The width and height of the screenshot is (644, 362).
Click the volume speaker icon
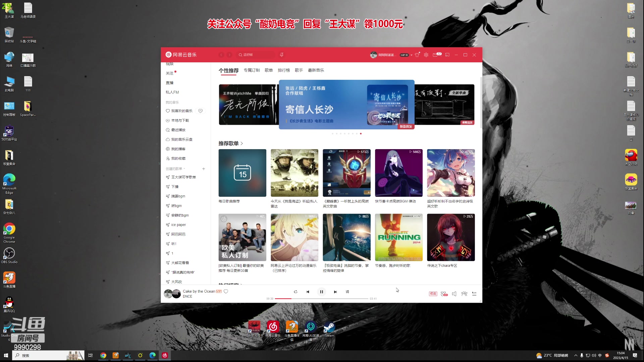(x=454, y=294)
